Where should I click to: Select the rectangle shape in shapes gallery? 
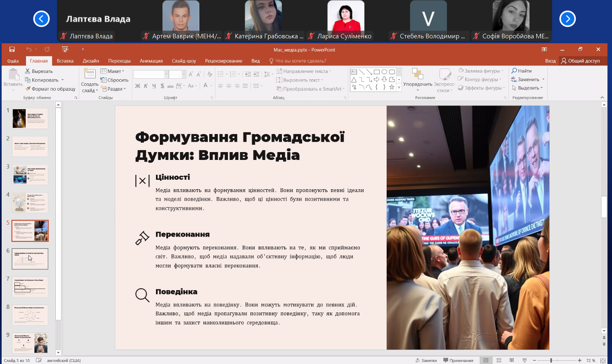[376, 72]
